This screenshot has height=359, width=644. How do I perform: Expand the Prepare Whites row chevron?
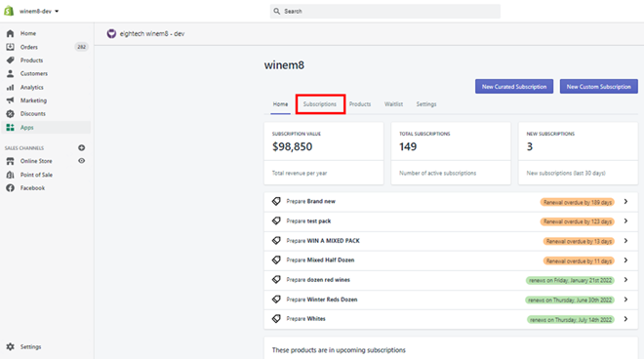tap(625, 319)
